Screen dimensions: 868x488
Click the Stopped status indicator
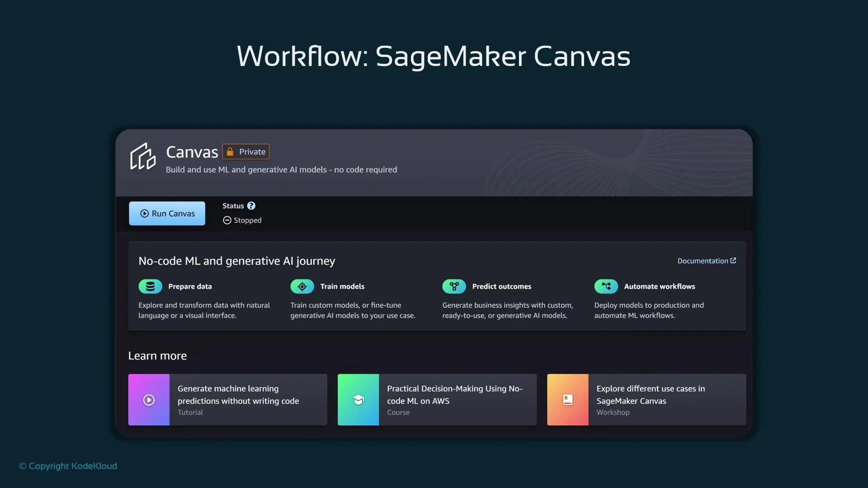242,220
